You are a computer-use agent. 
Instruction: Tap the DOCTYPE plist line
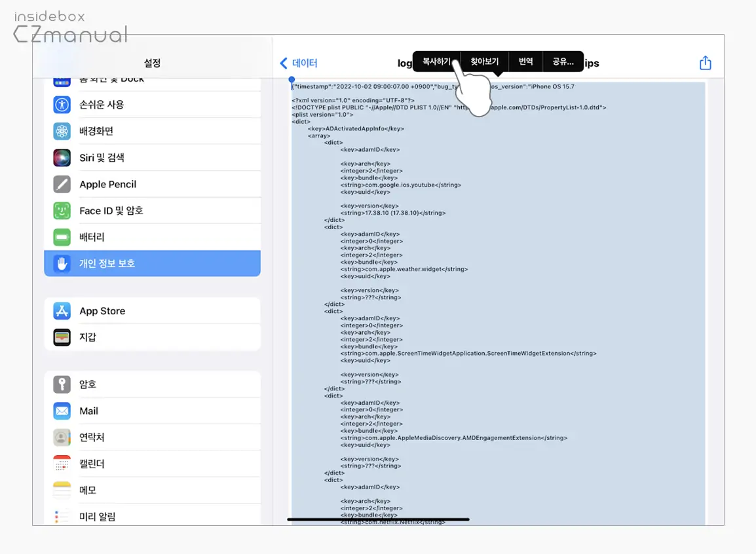point(449,107)
